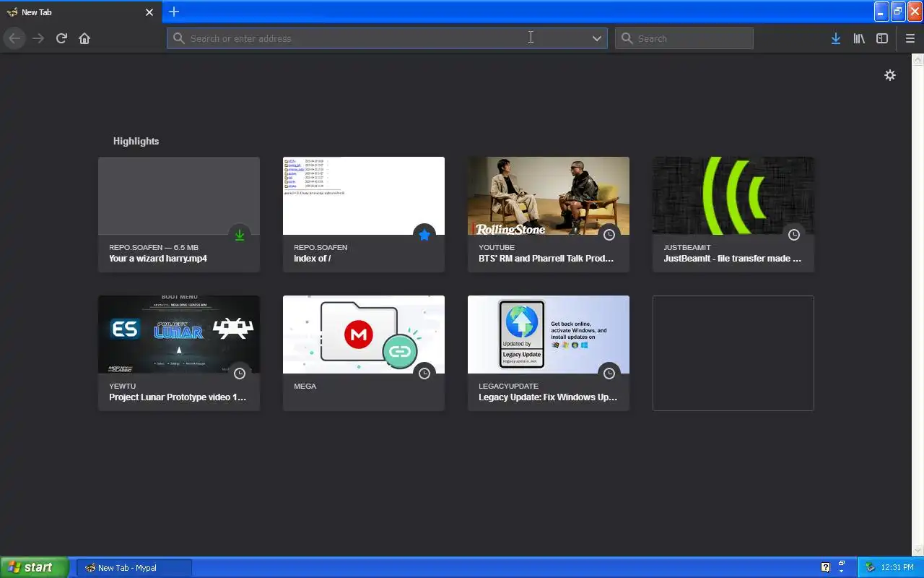This screenshot has width=924, height=578.
Task: Reload the current page
Action: pos(61,38)
